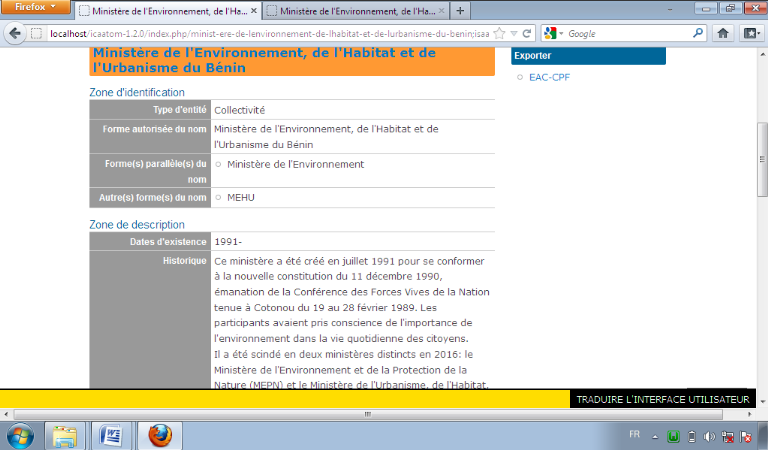Open the Action Center flag icon
The height and width of the screenshot is (450, 768).
[x=745, y=436]
